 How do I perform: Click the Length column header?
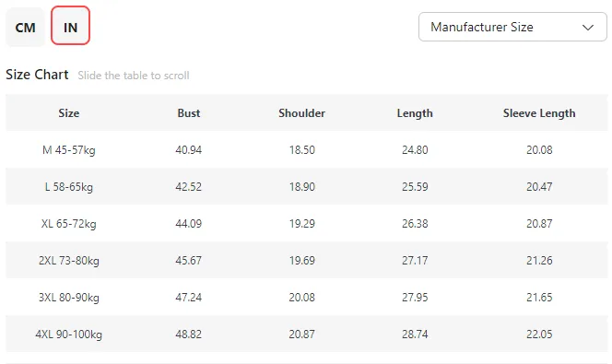point(415,113)
